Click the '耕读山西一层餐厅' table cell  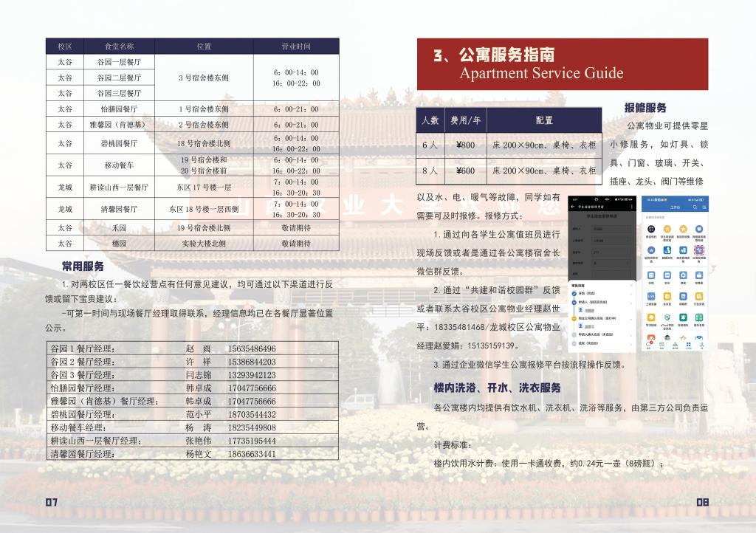pyautogui.click(x=119, y=188)
